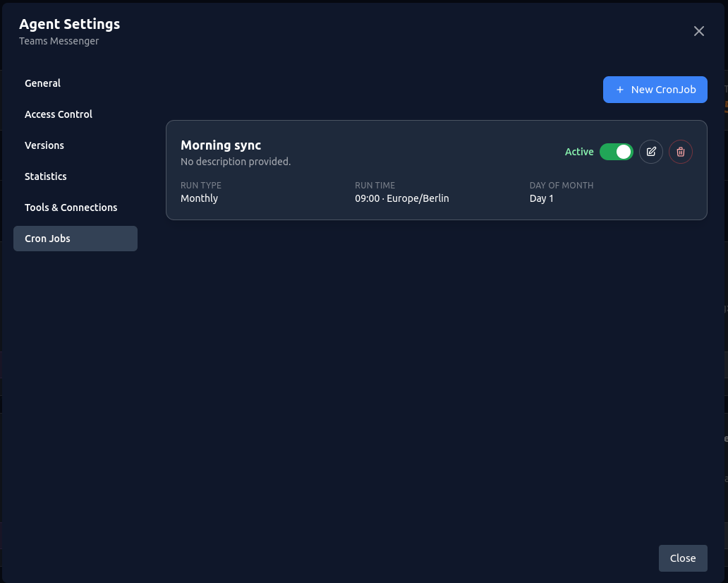This screenshot has height=583, width=728.
Task: Click the Agent Settings heading
Action: pyautogui.click(x=70, y=24)
